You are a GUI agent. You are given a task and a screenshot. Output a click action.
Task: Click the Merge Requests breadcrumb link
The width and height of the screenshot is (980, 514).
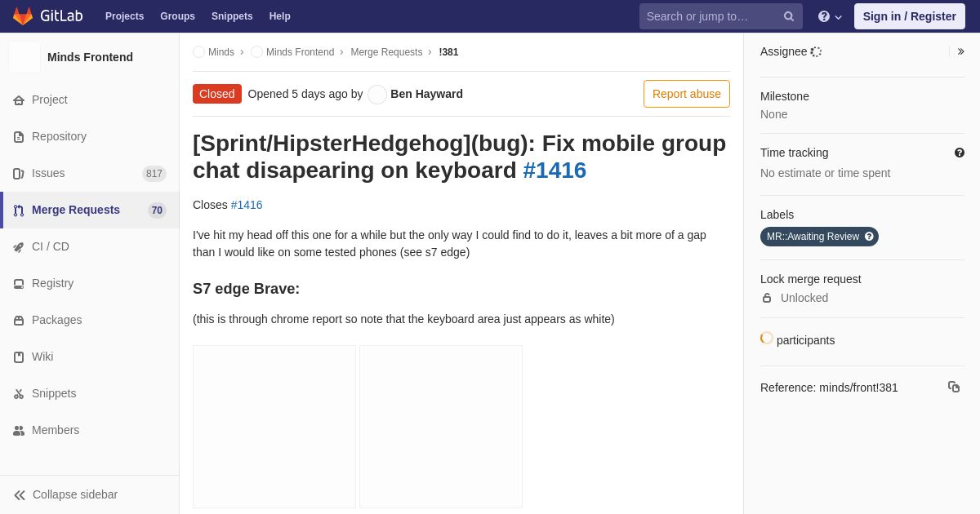click(386, 52)
